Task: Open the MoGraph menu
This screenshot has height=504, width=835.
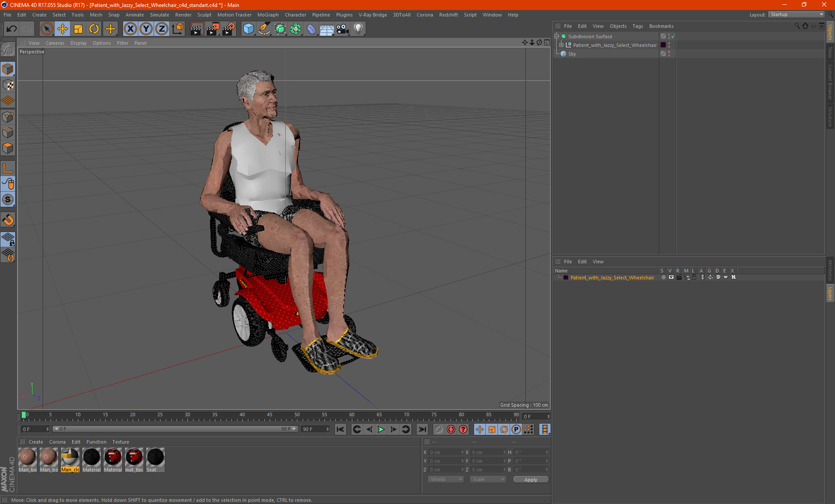Action: click(267, 15)
